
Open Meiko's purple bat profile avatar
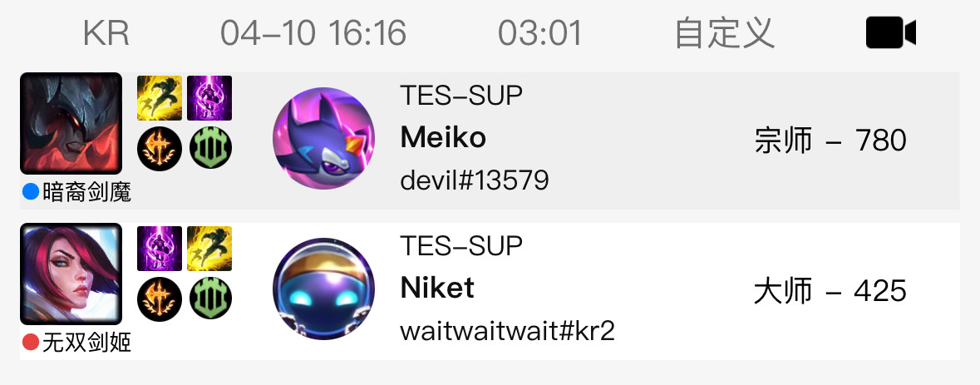point(323,138)
